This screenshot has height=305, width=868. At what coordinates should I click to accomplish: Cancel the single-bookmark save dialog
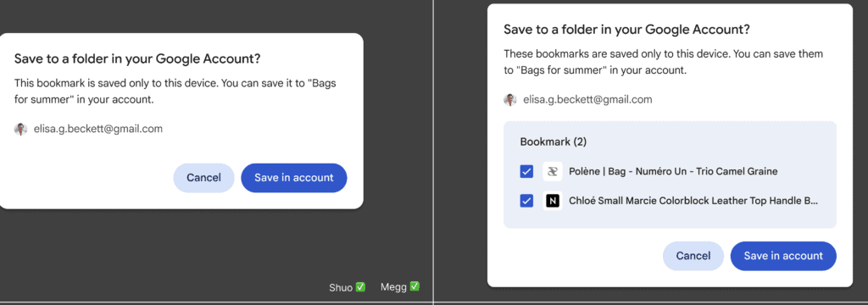click(203, 178)
